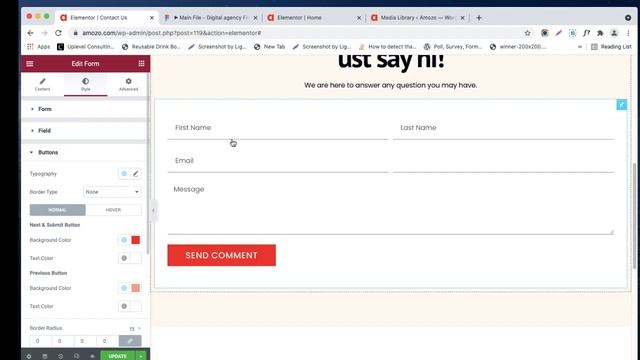Switch button state to NORMAL

[x=58, y=210]
